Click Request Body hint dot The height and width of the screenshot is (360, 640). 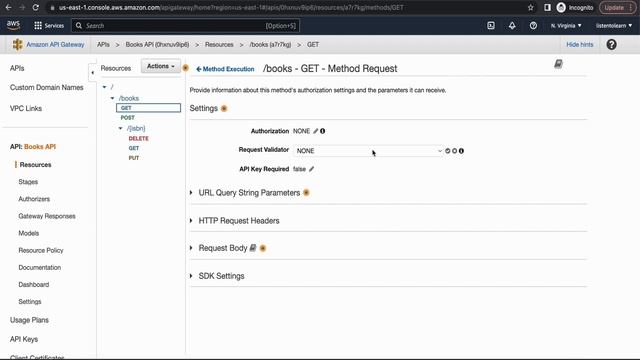(262, 248)
